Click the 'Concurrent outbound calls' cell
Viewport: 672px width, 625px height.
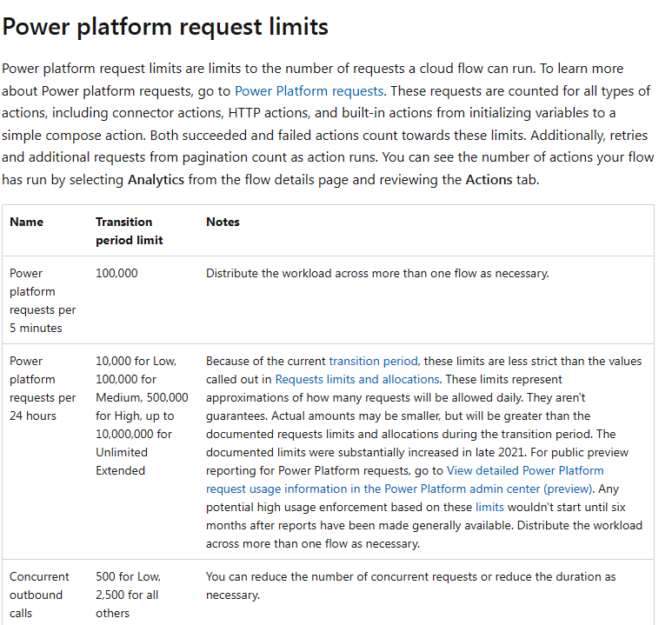(x=39, y=595)
